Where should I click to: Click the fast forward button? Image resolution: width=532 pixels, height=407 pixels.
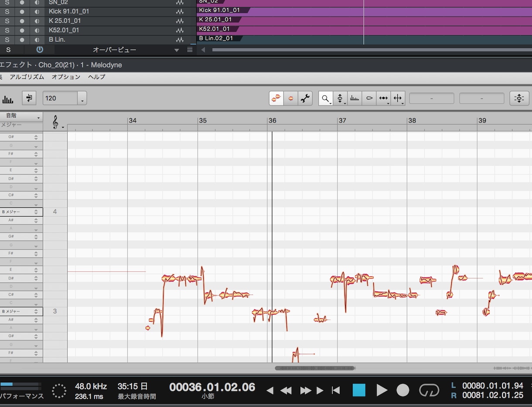tap(306, 390)
